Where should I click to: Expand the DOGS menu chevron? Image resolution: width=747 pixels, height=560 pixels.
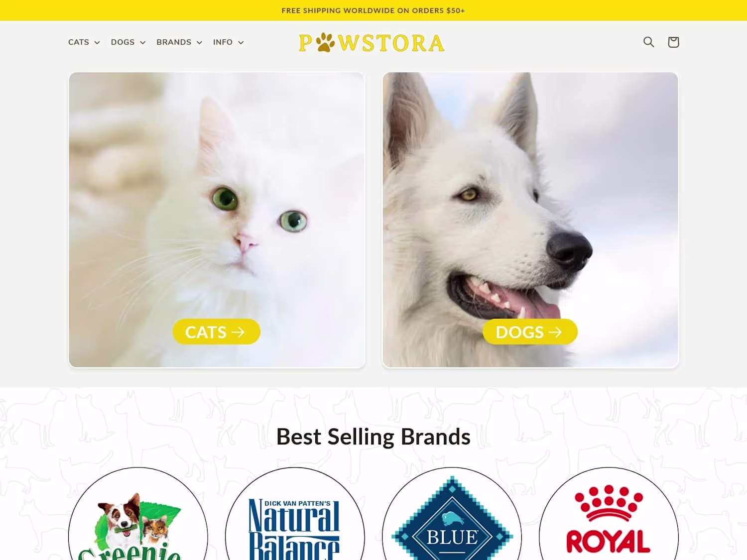tap(143, 43)
